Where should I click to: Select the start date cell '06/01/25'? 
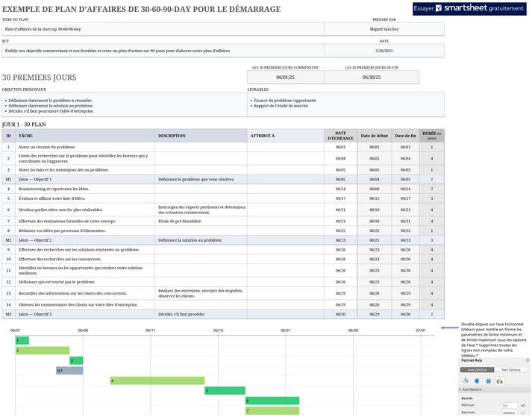pos(285,78)
